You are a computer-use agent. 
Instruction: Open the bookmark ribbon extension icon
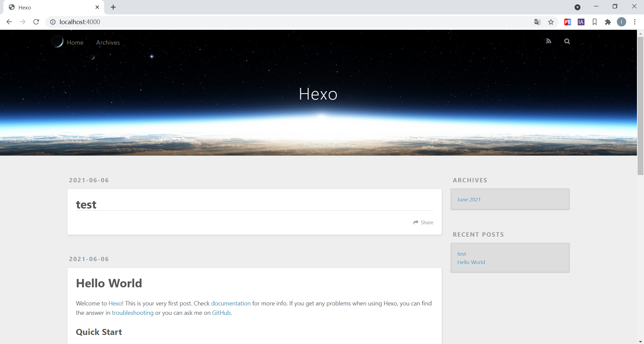pyautogui.click(x=594, y=22)
